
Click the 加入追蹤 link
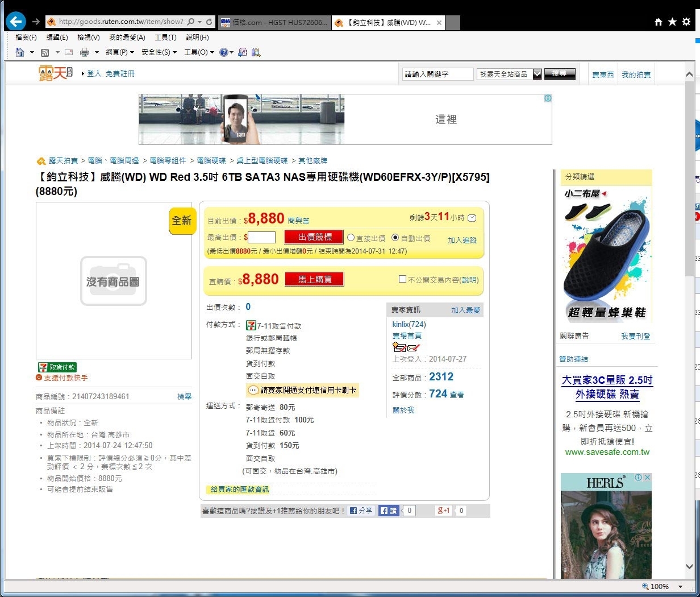(463, 241)
